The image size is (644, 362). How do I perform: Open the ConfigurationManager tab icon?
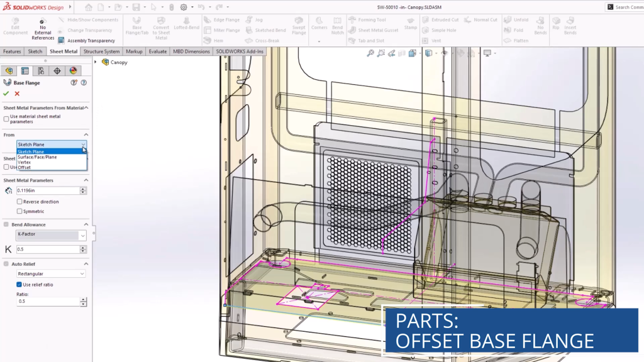pos(41,71)
